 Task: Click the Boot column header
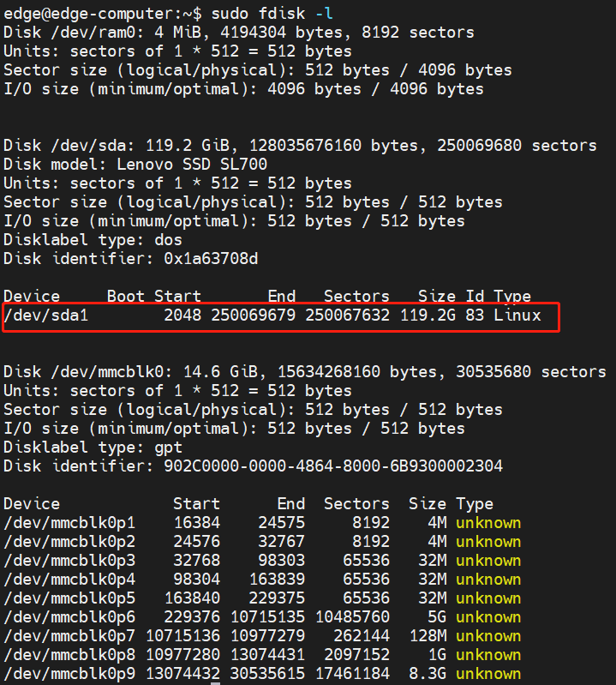[x=125, y=297]
